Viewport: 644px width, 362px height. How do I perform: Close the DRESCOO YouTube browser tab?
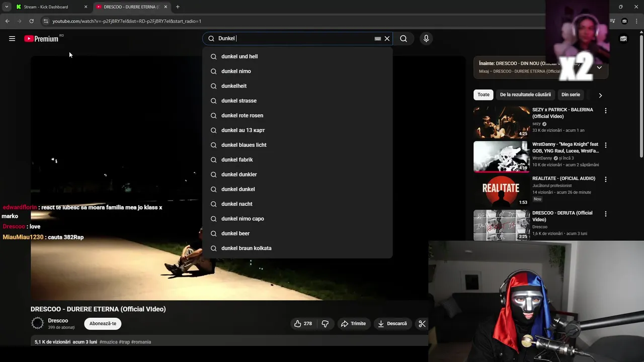coord(166,7)
